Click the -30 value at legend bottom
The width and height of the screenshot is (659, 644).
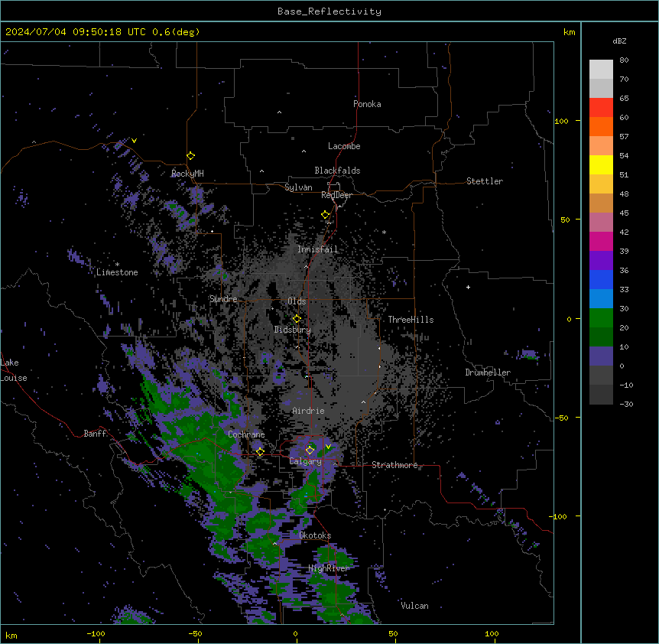click(x=626, y=404)
